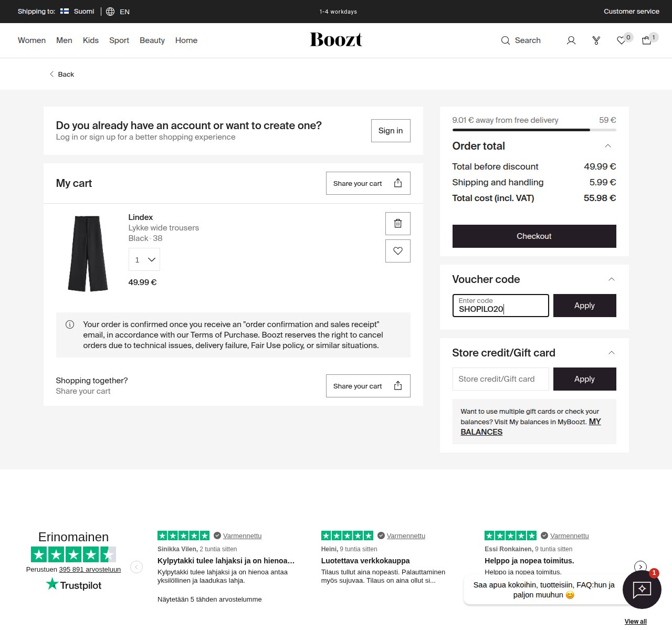Apply the voucher code
The width and height of the screenshot is (672, 630).
point(585,306)
